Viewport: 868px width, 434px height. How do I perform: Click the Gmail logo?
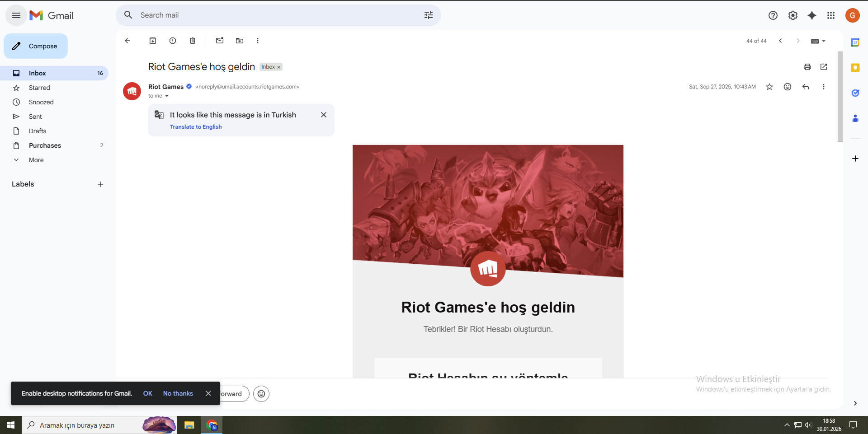point(52,15)
